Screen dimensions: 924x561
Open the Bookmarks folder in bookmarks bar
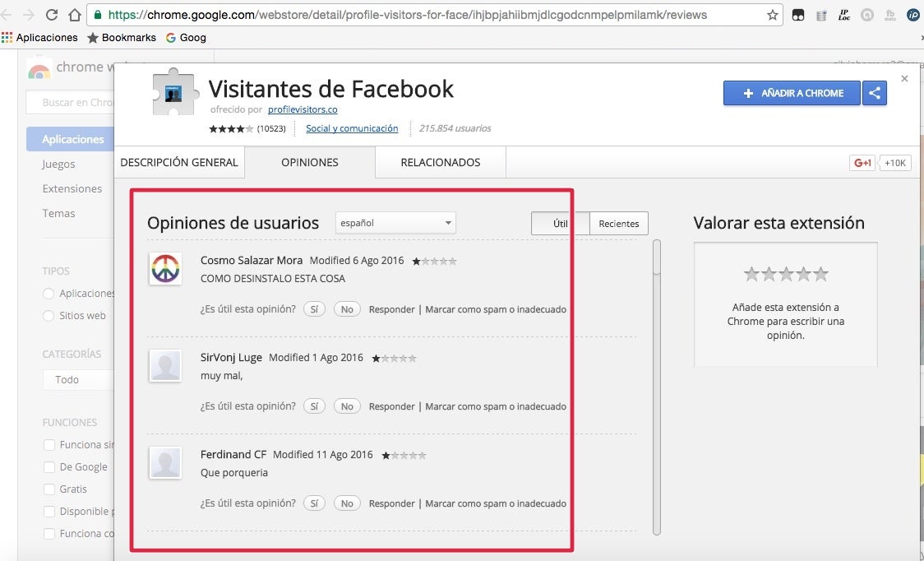(x=122, y=38)
